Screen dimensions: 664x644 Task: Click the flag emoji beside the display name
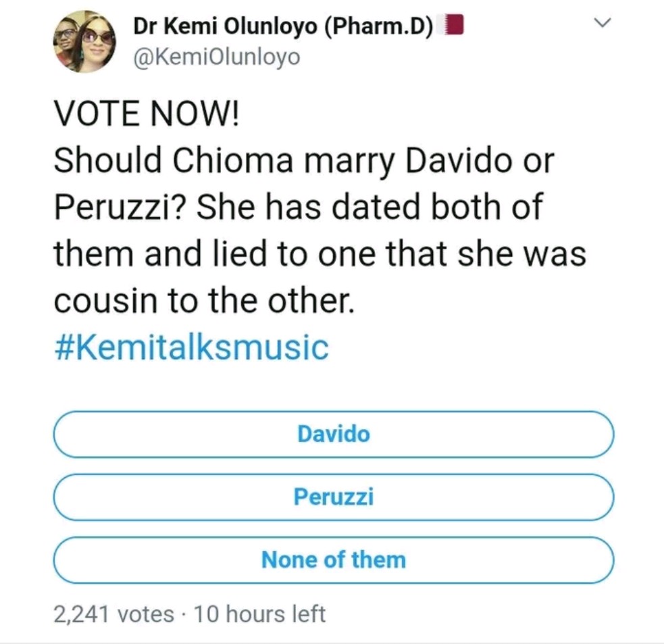451,26
